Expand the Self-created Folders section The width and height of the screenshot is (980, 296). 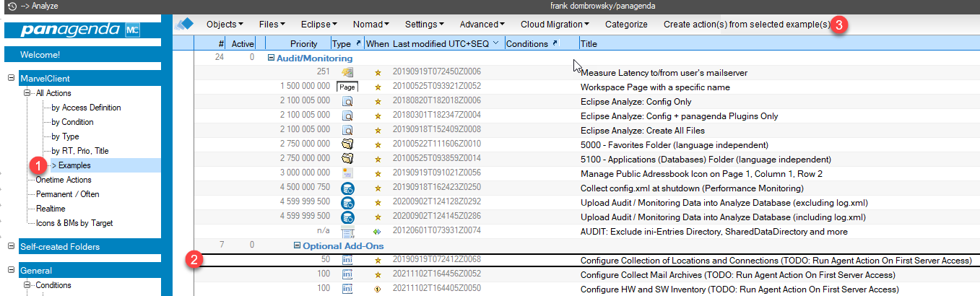coord(11,247)
